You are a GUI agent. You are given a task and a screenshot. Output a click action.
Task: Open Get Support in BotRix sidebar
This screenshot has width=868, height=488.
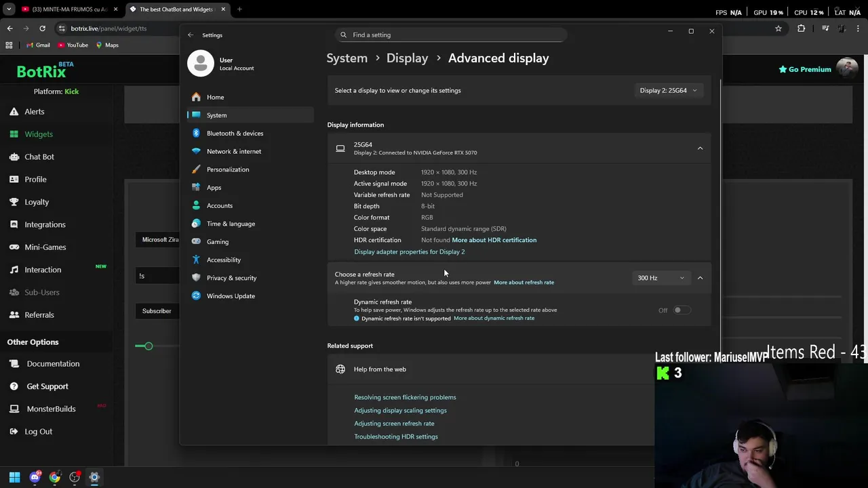47,386
